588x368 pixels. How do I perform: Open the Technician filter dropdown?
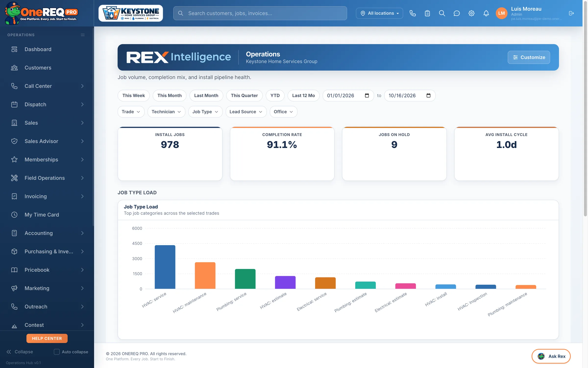(166, 112)
